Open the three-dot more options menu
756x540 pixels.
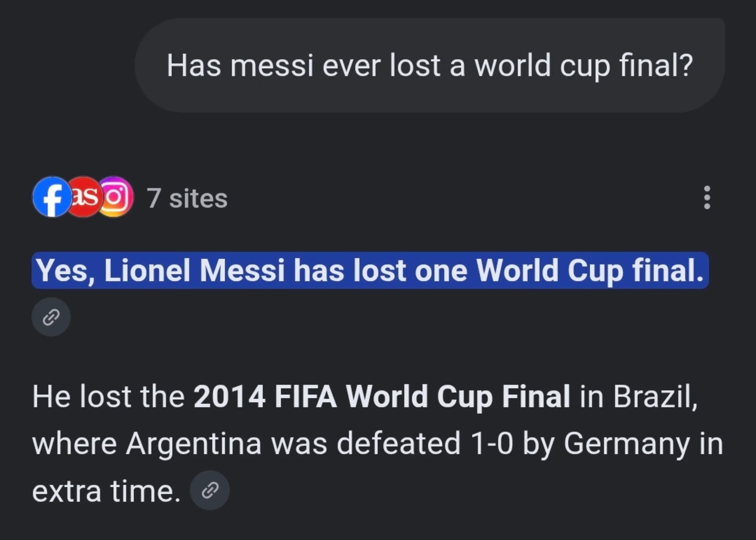coord(707,197)
